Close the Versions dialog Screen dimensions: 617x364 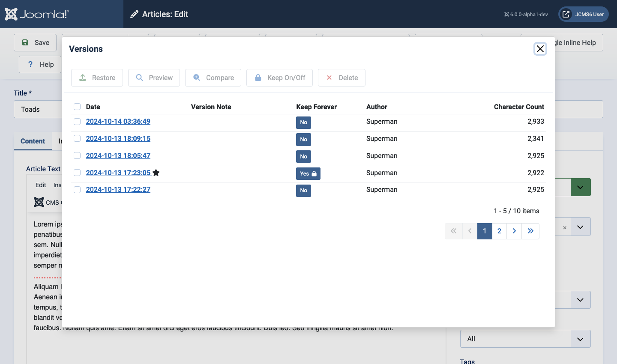540,49
